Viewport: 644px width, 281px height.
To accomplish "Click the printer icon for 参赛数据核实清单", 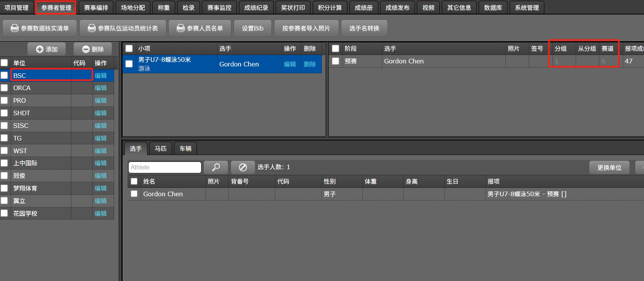I will point(15,28).
